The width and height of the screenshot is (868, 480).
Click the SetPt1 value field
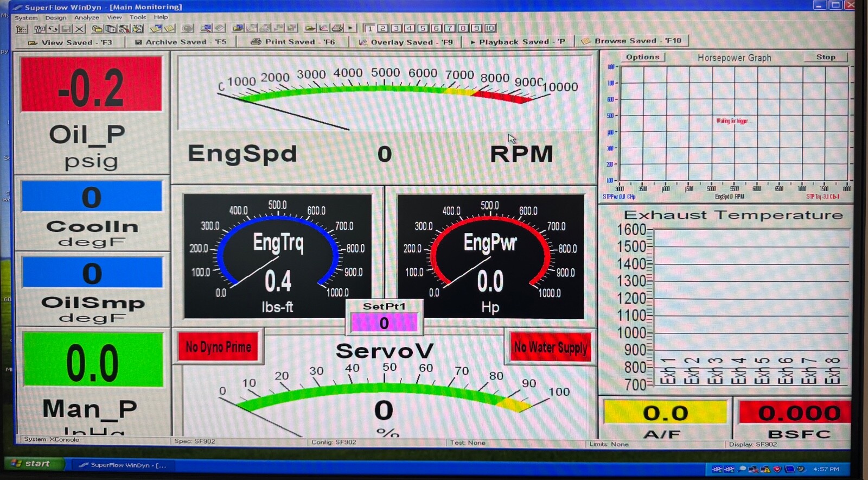pos(384,323)
